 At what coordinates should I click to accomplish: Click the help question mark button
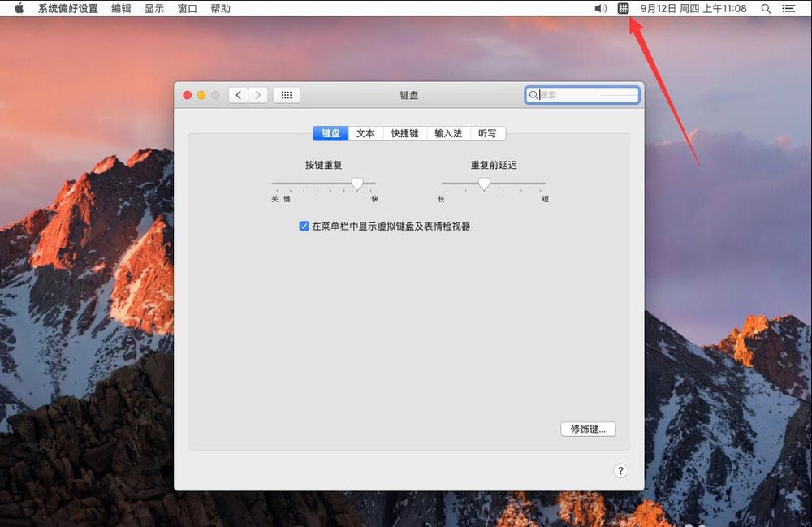(x=620, y=470)
